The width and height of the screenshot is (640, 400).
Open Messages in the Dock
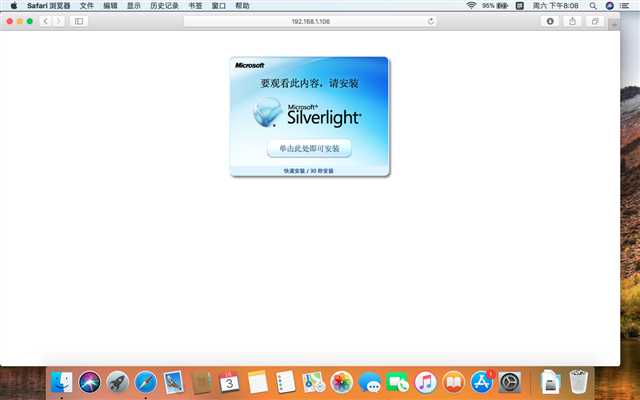pyautogui.click(x=370, y=382)
